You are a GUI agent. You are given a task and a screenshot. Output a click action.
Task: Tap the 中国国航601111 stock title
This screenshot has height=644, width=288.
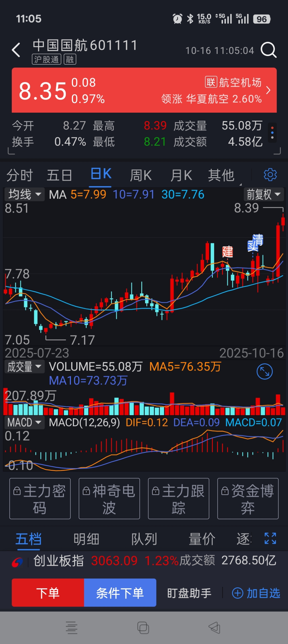click(x=85, y=45)
